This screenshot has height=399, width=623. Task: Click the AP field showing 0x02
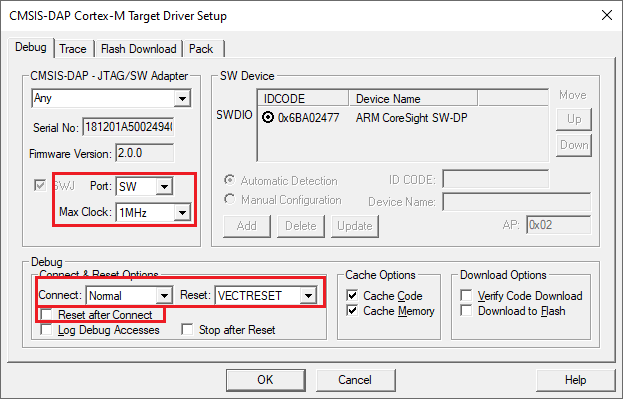[558, 225]
